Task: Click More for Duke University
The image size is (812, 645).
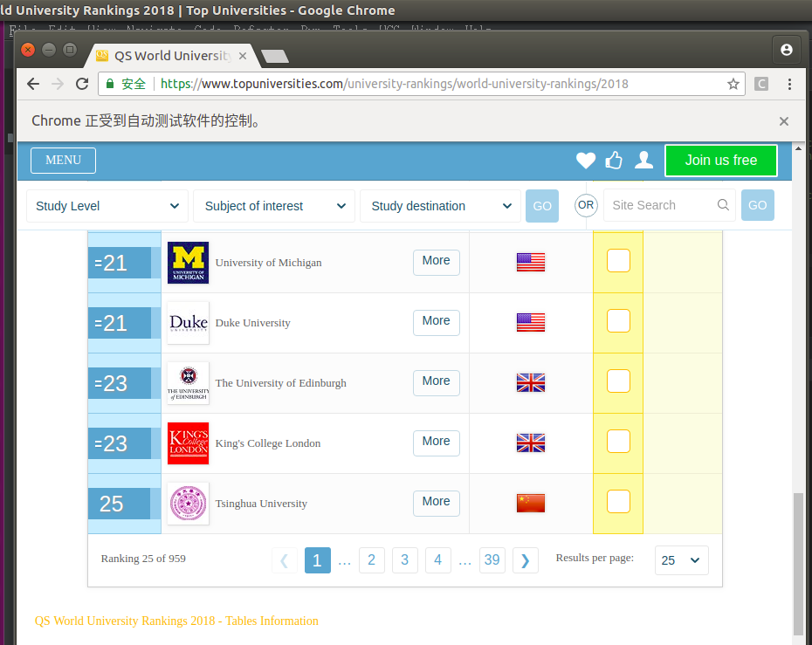Action: [x=436, y=323]
